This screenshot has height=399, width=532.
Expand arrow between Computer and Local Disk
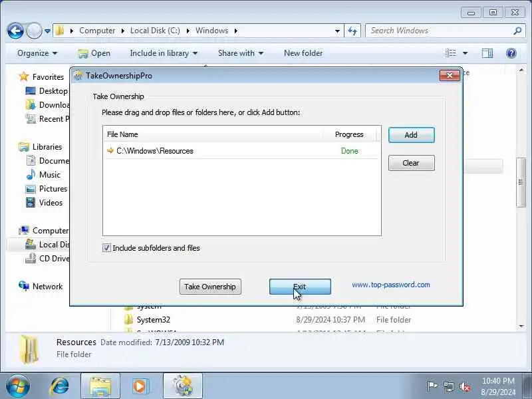(x=123, y=31)
